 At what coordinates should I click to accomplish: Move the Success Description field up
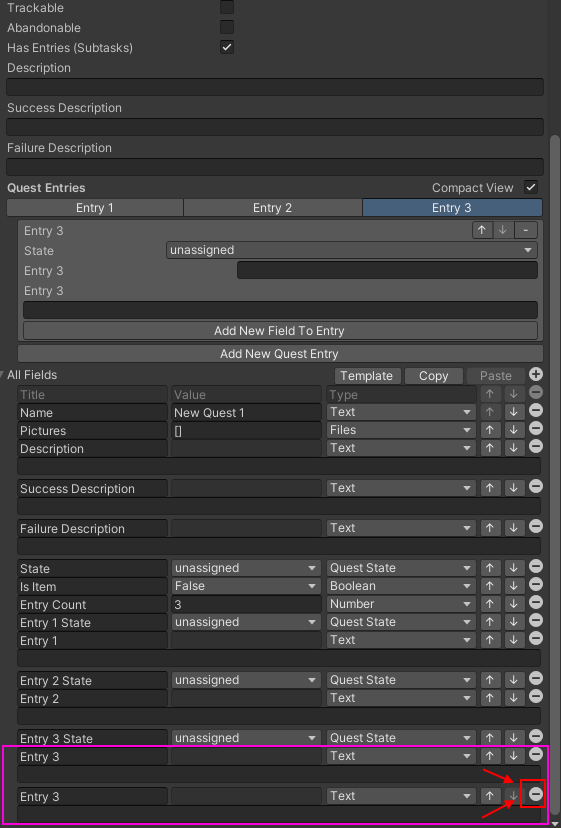click(490, 488)
